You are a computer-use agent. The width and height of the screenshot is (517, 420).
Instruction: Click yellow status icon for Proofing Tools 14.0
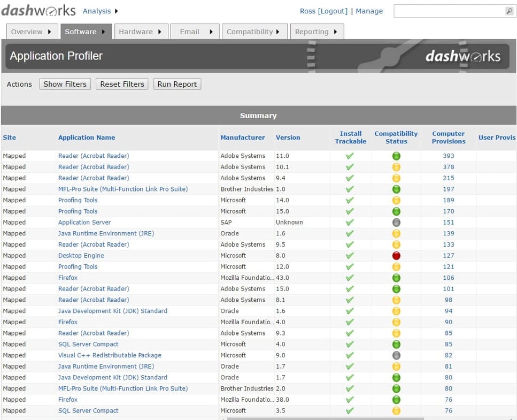(x=396, y=200)
